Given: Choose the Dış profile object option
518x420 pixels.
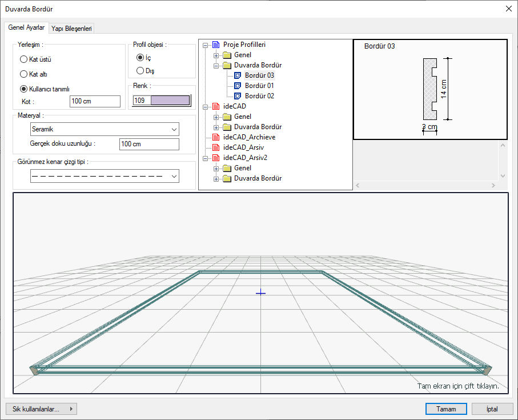Looking at the screenshot, I should click(140, 71).
